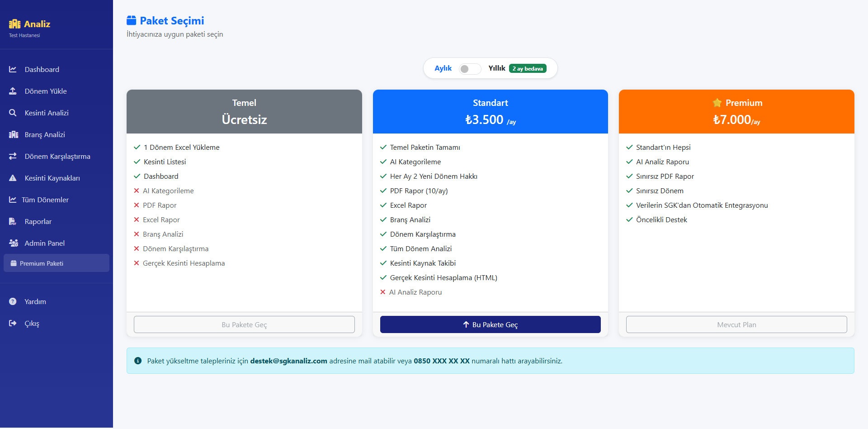Select the Yıllık billing option label
This screenshot has height=429, width=868.
(x=496, y=68)
